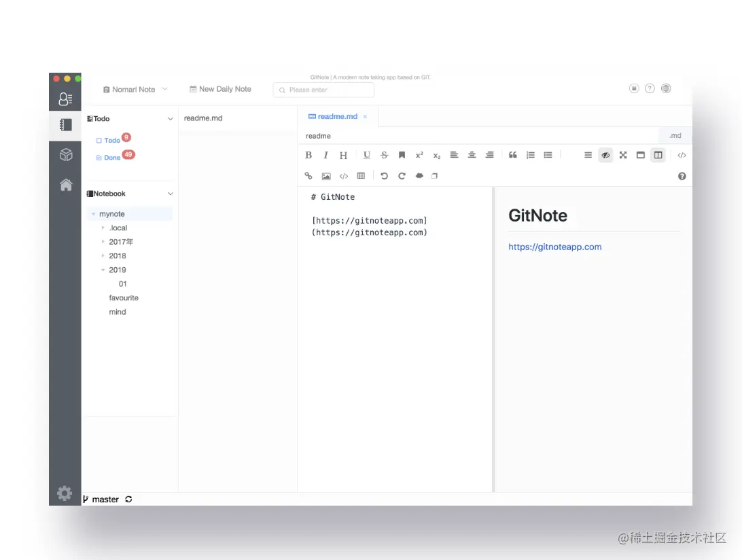This screenshot has height=560, width=742.
Task: Align text left
Action: 455,155
